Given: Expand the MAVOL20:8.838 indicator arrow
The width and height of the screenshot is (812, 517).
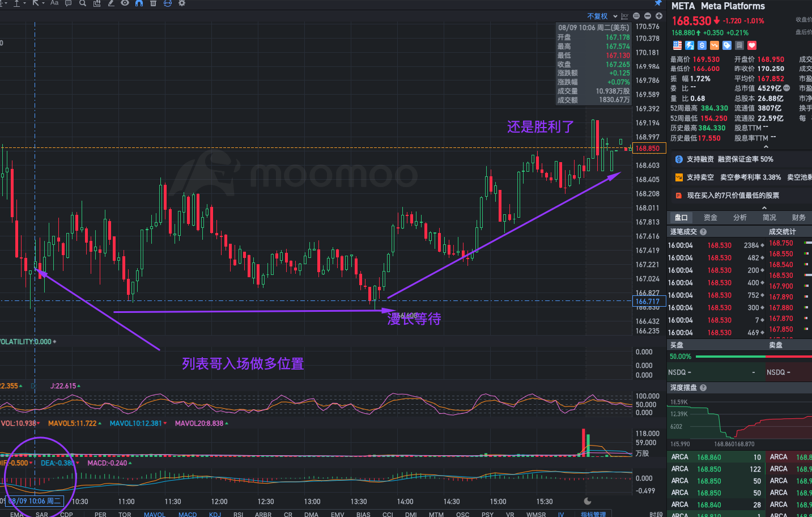Looking at the screenshot, I should point(227,423).
